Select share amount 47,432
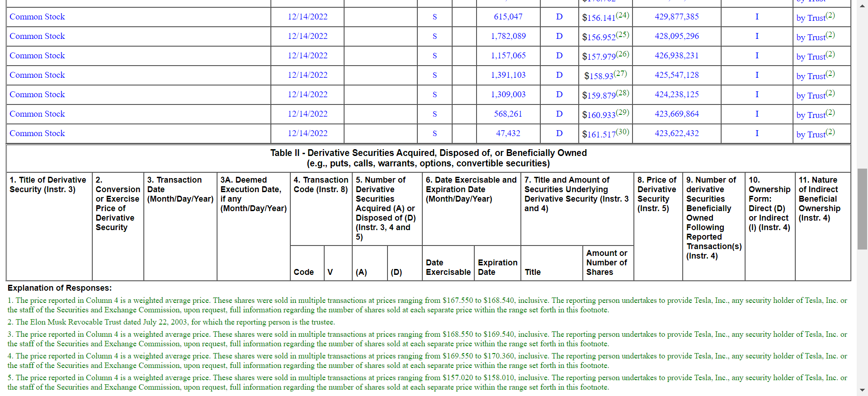This screenshot has height=396, width=868. click(508, 133)
